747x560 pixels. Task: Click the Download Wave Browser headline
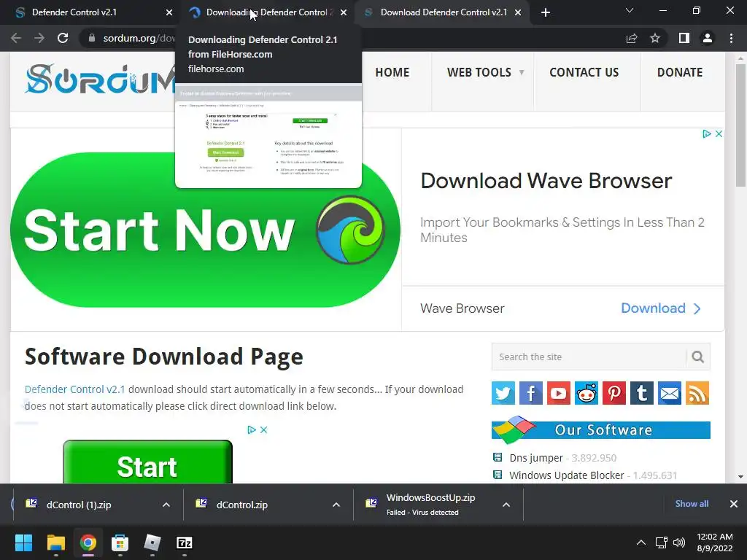coord(546,181)
